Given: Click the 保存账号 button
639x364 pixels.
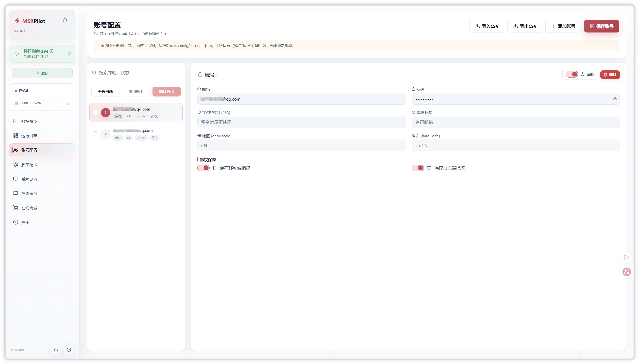Looking at the screenshot, I should [602, 26].
